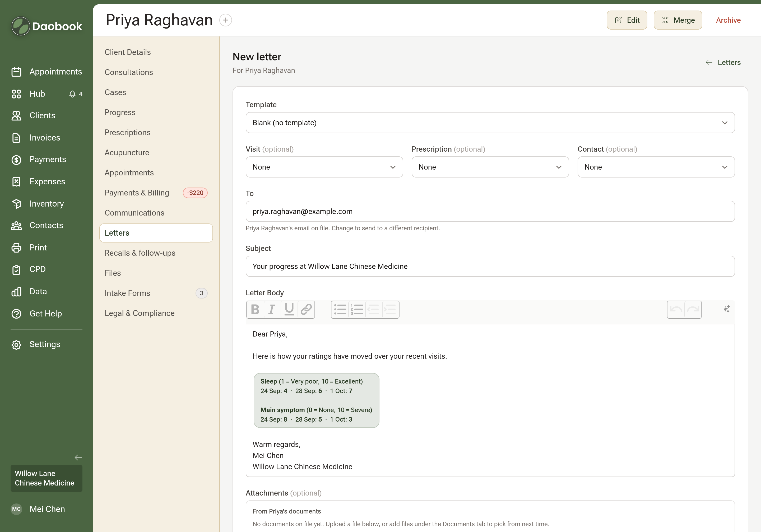Image resolution: width=761 pixels, height=532 pixels.
Task: Click the Daobook logo
Action: click(47, 26)
